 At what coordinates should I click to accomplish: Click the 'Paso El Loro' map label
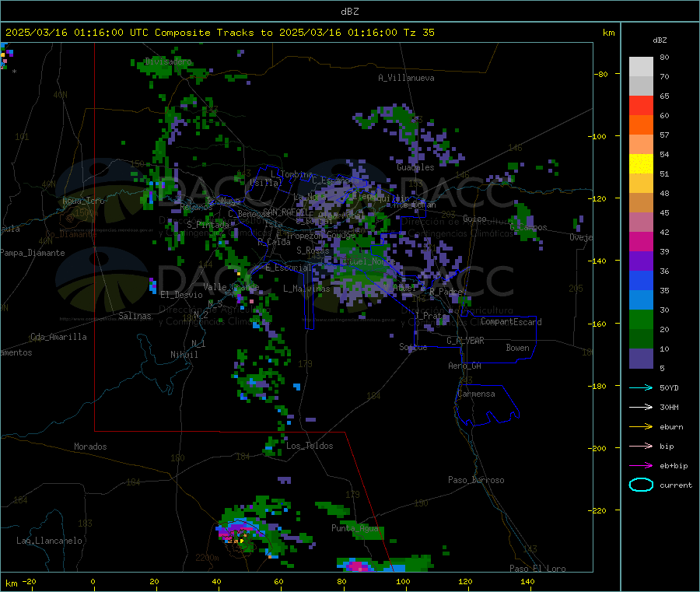pos(538,569)
